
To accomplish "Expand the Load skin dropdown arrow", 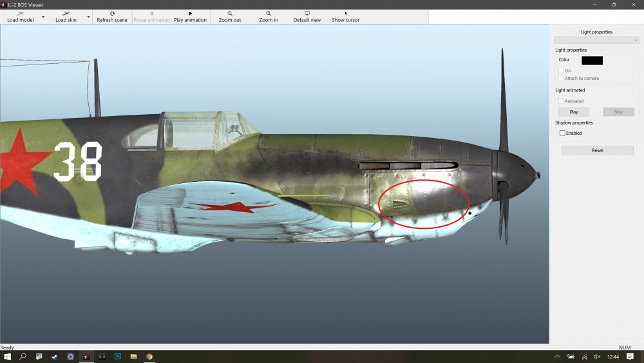I will coord(88,17).
